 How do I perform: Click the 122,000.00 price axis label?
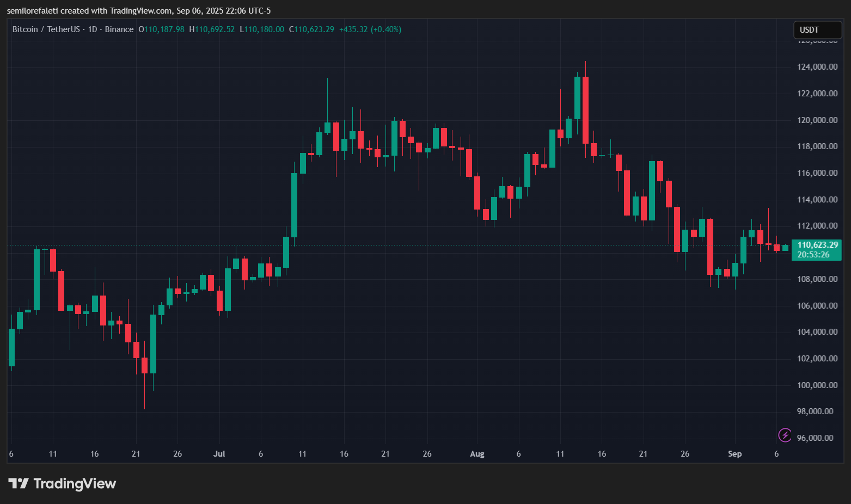817,94
